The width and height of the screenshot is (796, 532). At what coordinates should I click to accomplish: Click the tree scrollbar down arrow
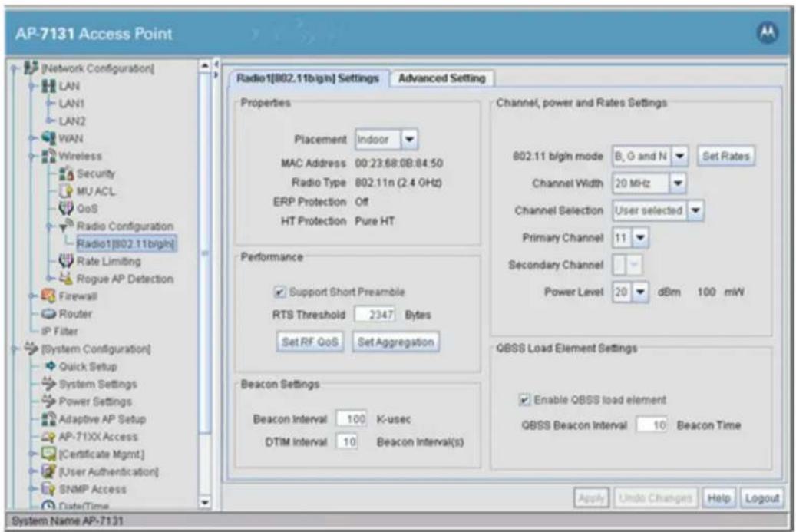pyautogui.click(x=205, y=503)
